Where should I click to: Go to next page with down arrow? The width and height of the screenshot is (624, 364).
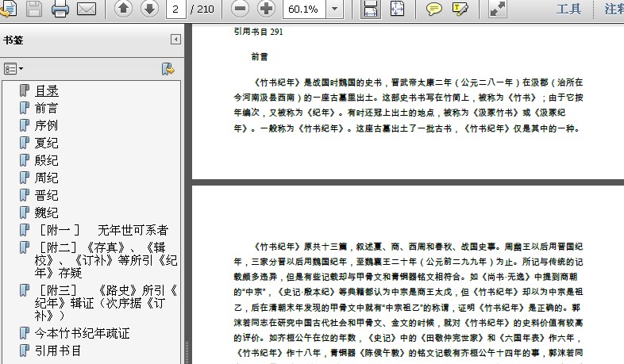click(x=148, y=10)
